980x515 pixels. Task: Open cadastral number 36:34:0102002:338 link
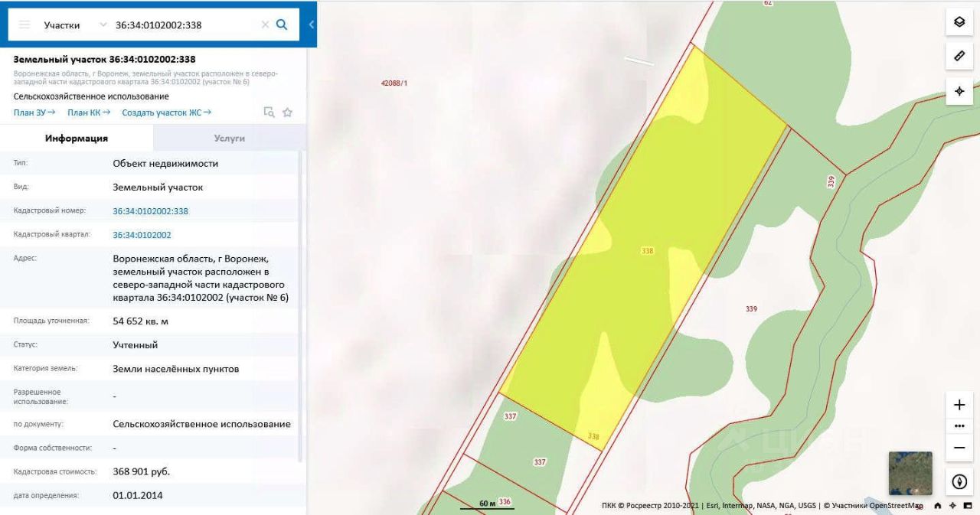tap(150, 211)
